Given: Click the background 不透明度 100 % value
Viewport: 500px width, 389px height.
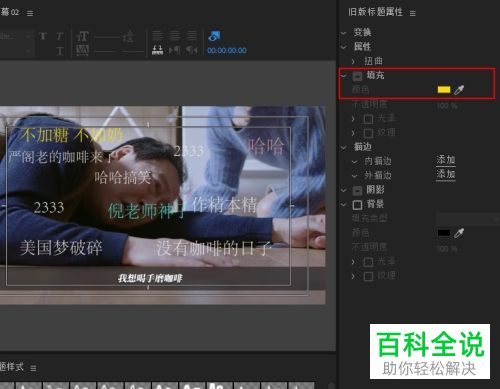Looking at the screenshot, I should (447, 248).
